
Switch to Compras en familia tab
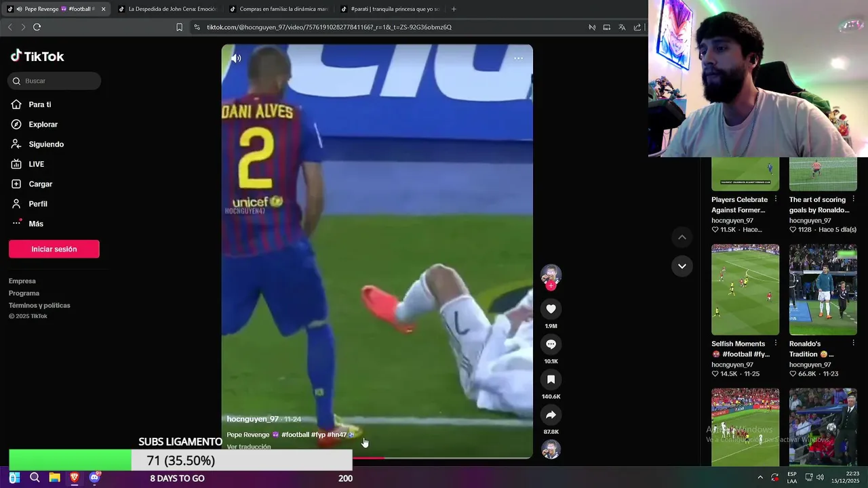point(279,9)
